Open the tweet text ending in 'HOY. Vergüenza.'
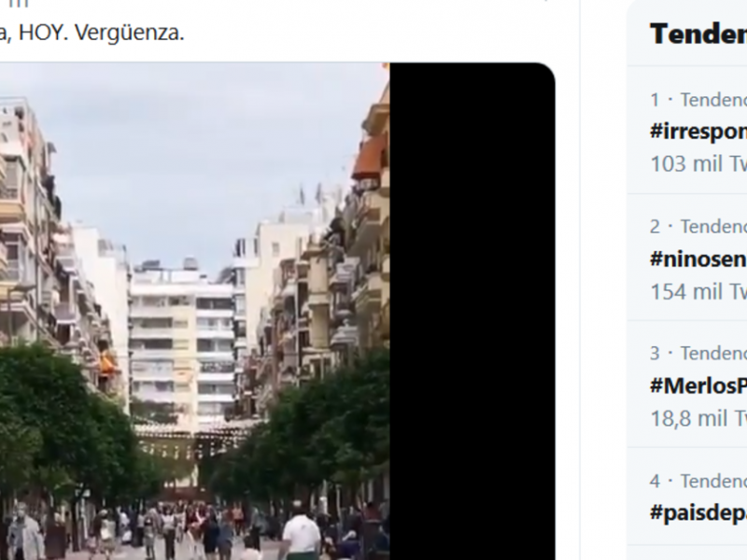 coord(92,33)
